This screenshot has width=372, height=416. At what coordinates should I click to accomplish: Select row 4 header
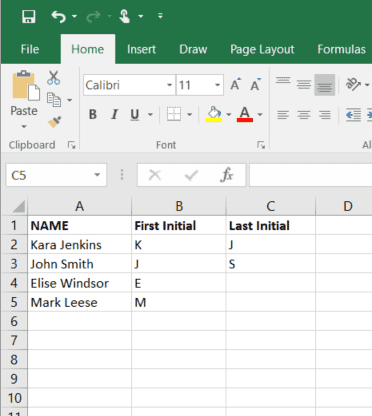click(14, 283)
